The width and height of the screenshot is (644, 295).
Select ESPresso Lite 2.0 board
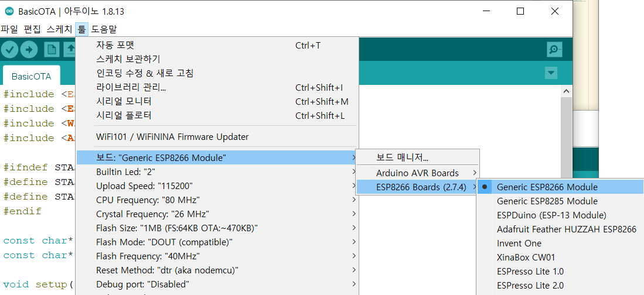coord(560,285)
